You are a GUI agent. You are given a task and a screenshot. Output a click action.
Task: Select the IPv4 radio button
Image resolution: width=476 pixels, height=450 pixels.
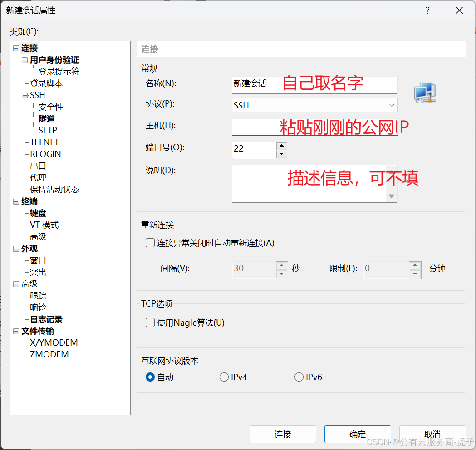[224, 377]
